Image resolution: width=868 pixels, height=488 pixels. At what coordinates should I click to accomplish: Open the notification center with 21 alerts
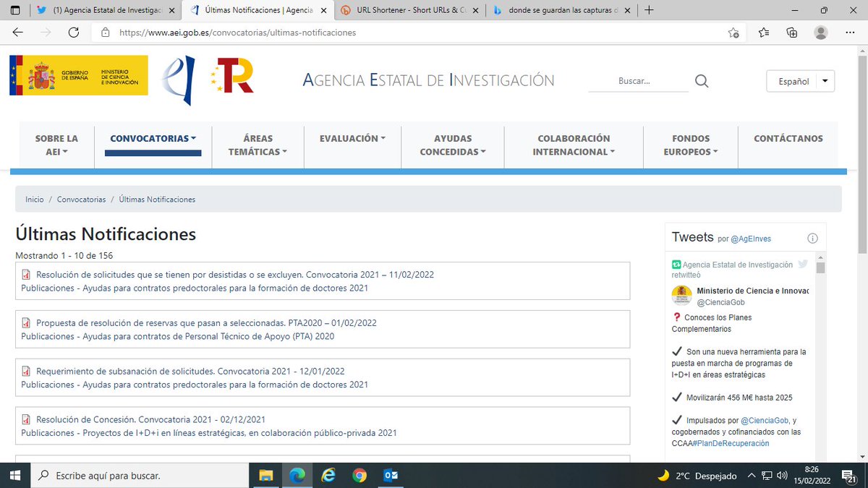click(851, 476)
